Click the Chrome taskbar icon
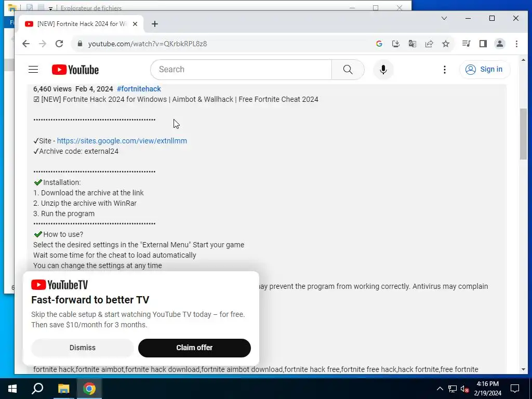The height and width of the screenshot is (399, 532). (89, 389)
